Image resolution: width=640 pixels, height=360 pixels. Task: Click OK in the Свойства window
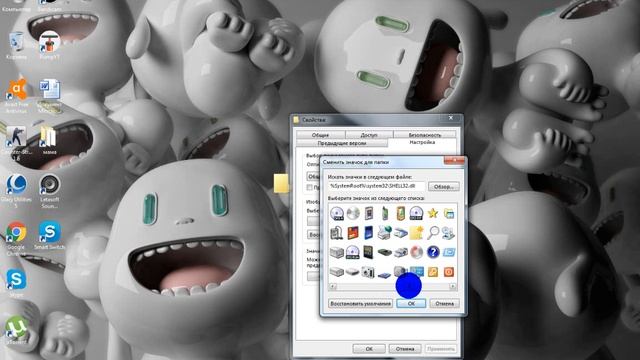coord(369,349)
